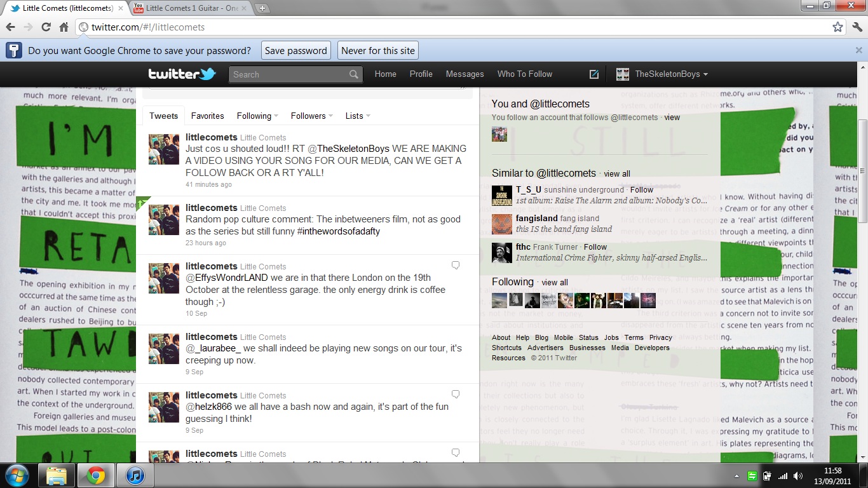Open @EffysWondrLAND mention link

click(227, 278)
